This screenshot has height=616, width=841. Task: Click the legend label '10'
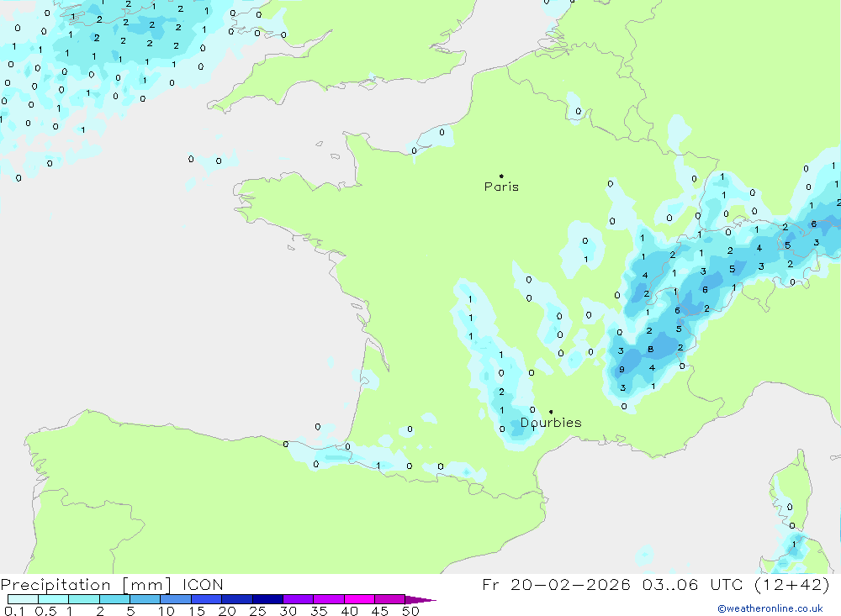point(167,611)
